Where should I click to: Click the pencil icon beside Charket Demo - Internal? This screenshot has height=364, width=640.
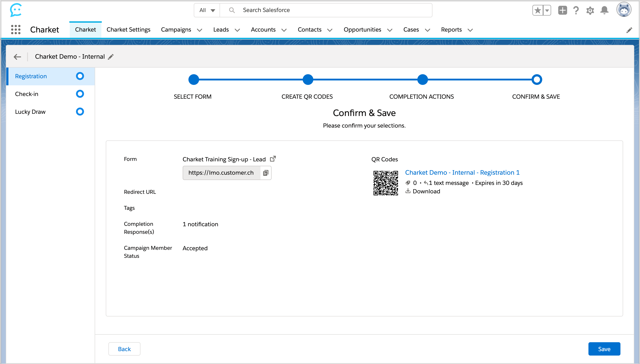[x=111, y=57]
